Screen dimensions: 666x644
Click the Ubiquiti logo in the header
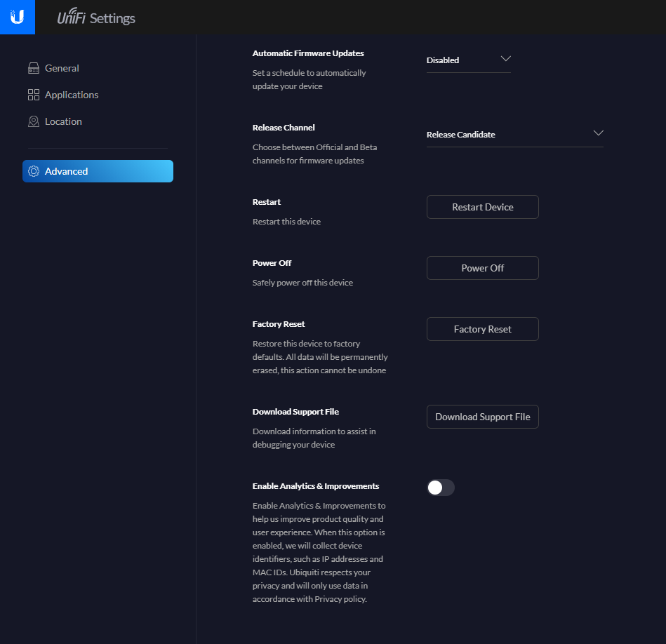coord(18,17)
